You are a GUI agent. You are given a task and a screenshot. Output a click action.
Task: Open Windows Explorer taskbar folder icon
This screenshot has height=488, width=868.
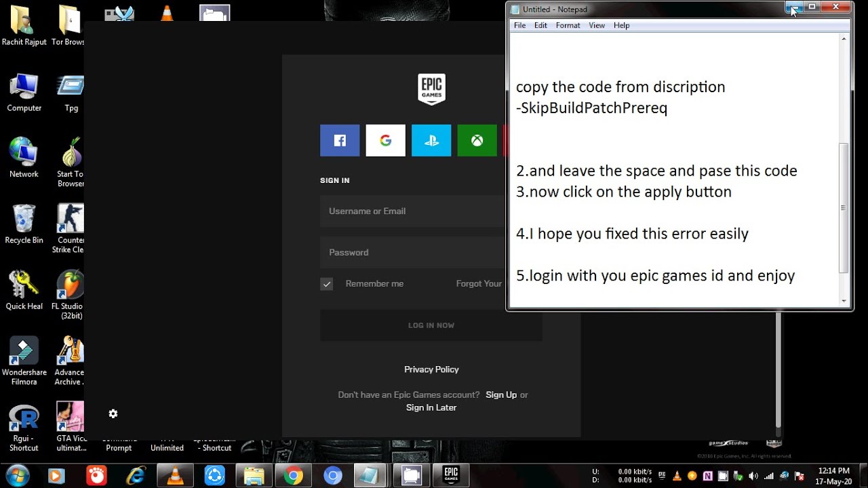(254, 476)
